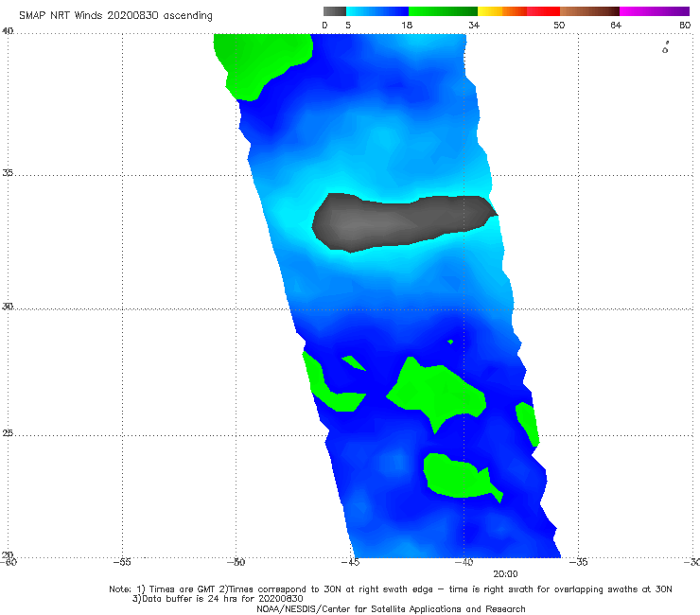Viewport: 700px width, 615px height.
Task: Click the '64' label under the color bar
Action: tap(616, 25)
